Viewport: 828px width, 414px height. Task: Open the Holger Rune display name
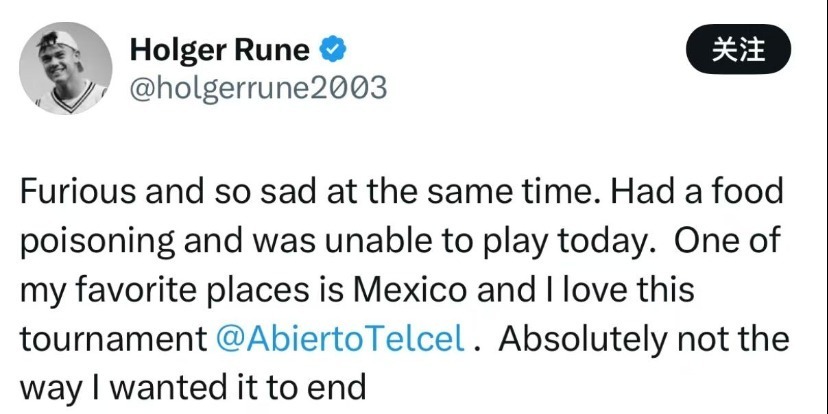(221, 48)
